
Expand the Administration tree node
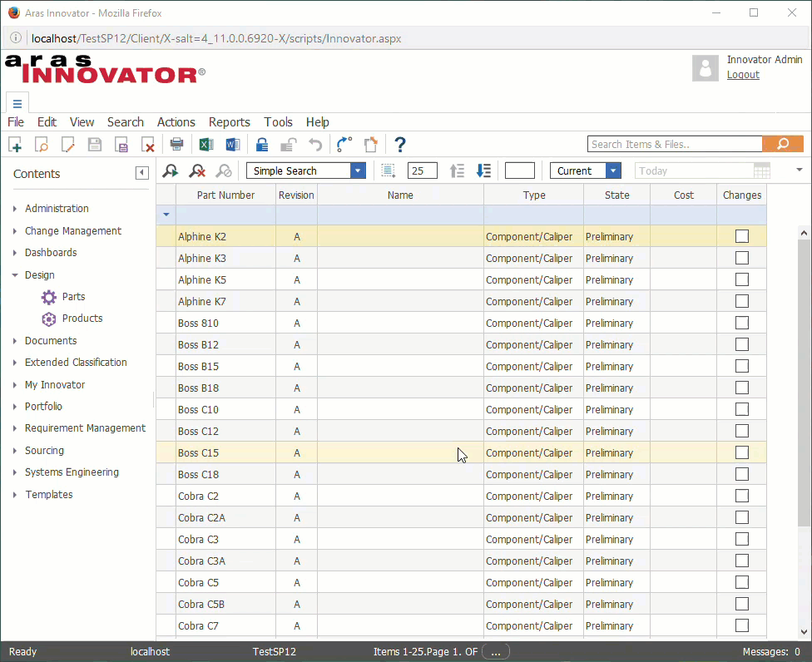[14, 209]
